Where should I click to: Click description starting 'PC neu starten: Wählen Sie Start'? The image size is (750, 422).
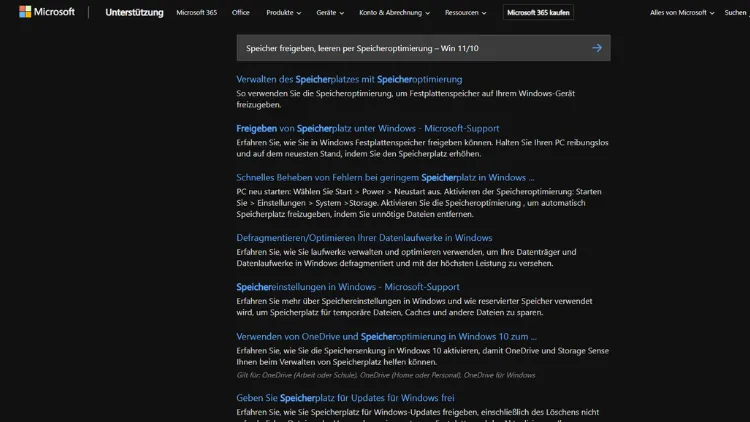click(x=419, y=203)
